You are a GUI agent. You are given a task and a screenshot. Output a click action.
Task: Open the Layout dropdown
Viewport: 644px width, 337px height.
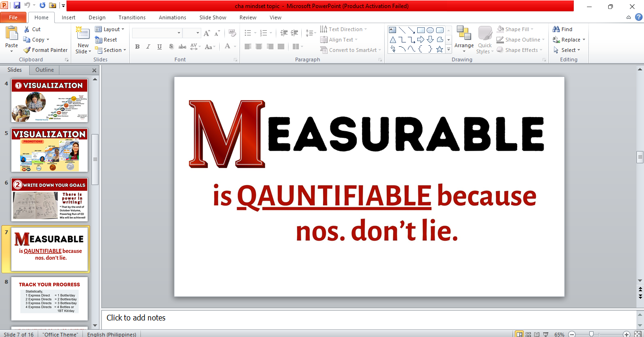(x=110, y=29)
